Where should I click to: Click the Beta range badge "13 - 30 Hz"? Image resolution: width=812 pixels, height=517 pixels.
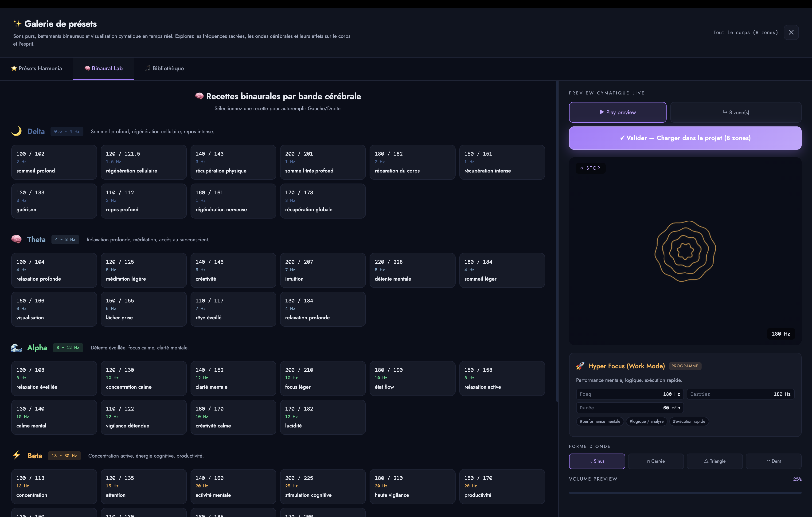click(64, 456)
